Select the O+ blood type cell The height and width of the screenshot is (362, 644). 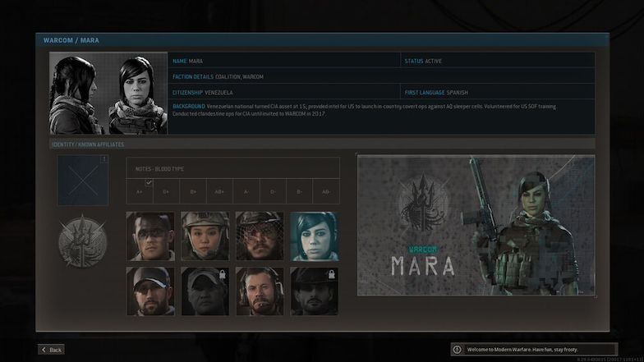[166, 191]
